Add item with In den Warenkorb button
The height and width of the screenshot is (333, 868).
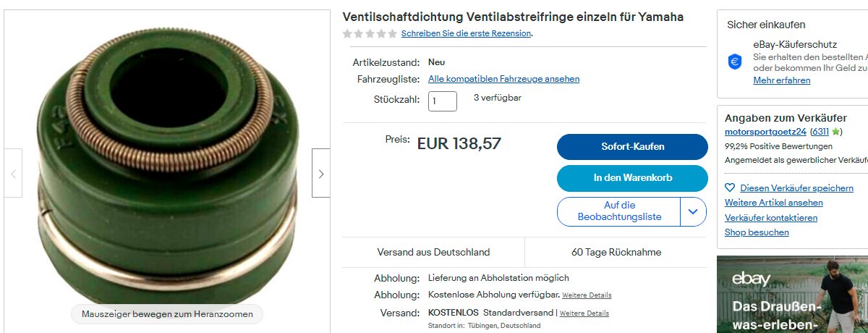(632, 178)
